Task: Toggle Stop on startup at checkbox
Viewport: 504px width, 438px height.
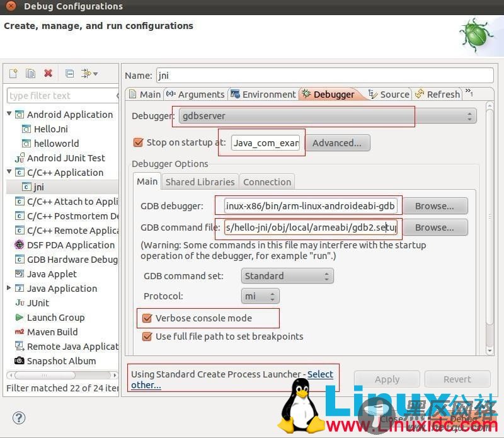Action: point(138,142)
